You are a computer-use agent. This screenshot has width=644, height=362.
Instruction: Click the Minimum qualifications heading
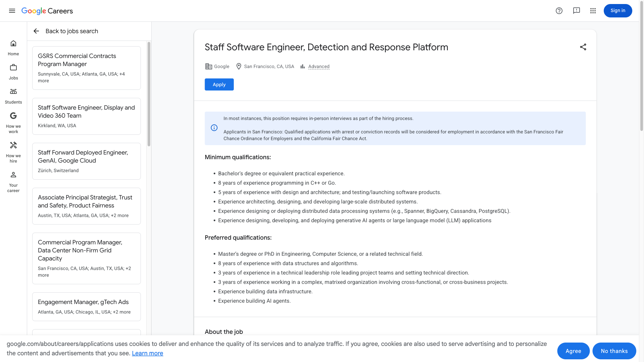(238, 157)
